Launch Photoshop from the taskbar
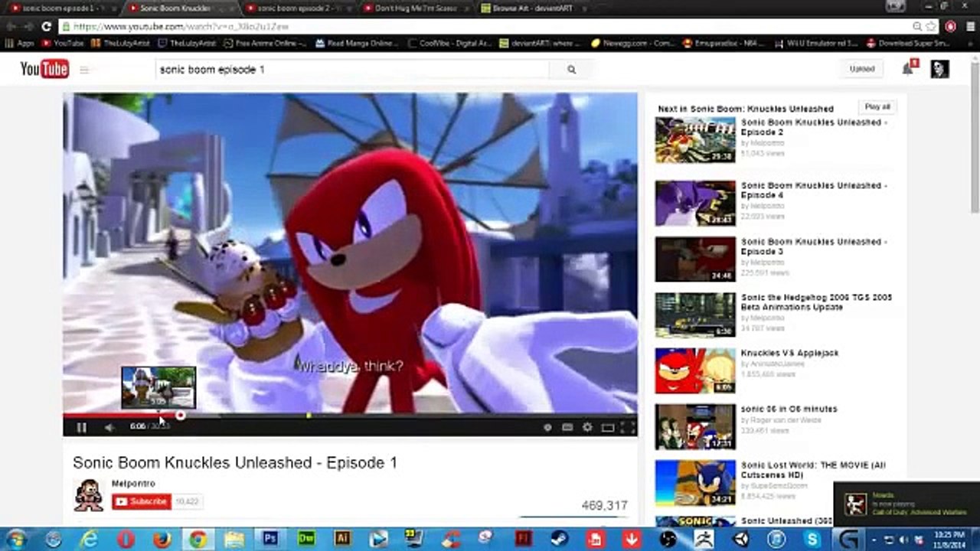980x551 pixels. tap(269, 539)
